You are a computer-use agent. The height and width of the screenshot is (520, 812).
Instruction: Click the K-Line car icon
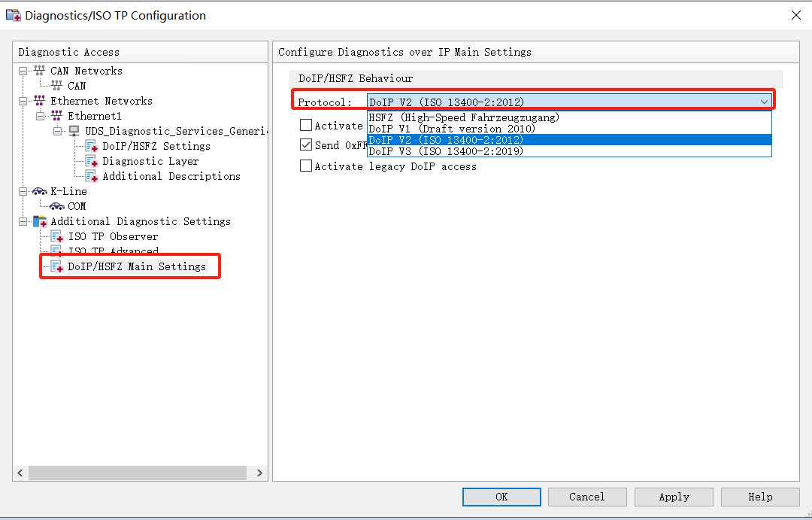pyautogui.click(x=39, y=191)
